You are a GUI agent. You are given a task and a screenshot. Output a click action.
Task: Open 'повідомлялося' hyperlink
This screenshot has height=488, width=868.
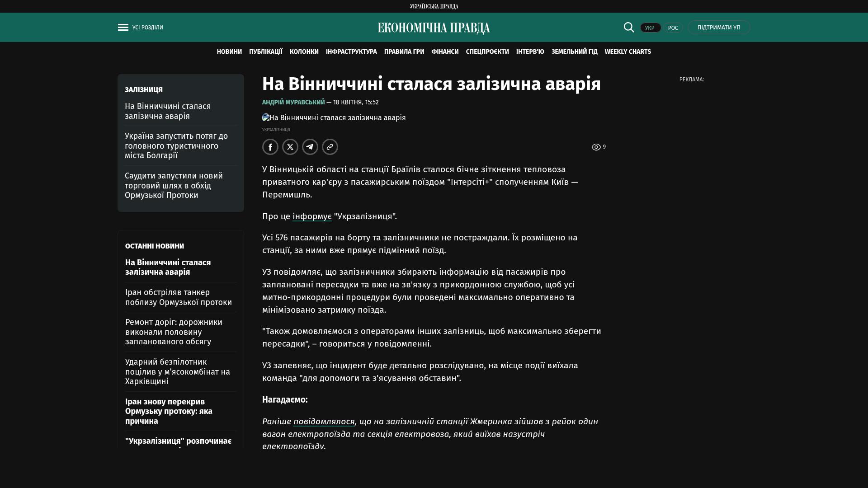[324, 422]
